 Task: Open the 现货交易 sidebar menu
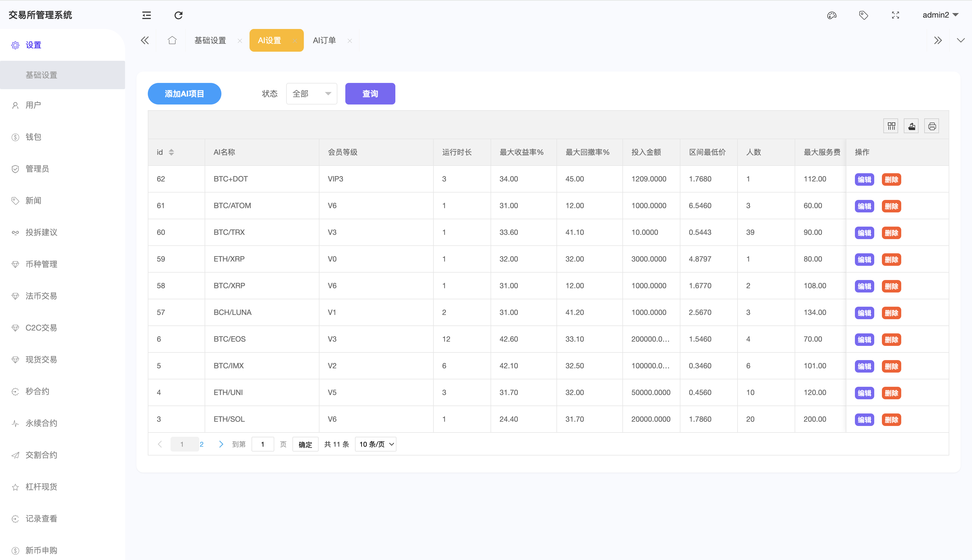coord(62,360)
